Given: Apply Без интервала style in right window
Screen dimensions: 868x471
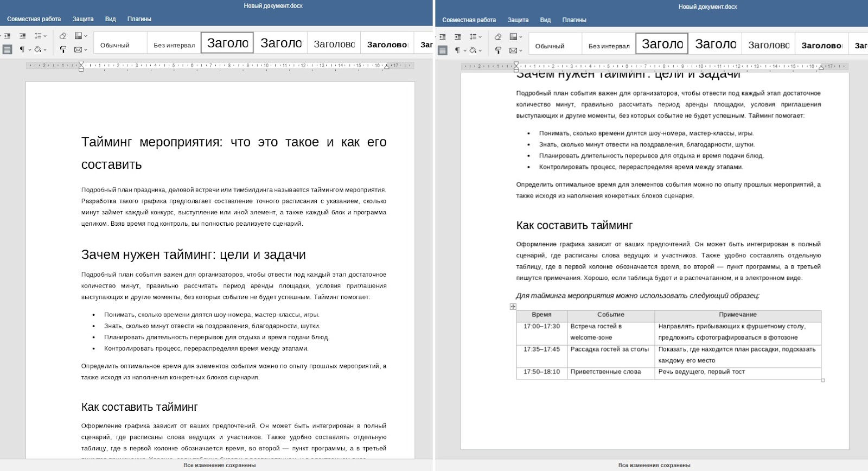Looking at the screenshot, I should click(609, 46).
